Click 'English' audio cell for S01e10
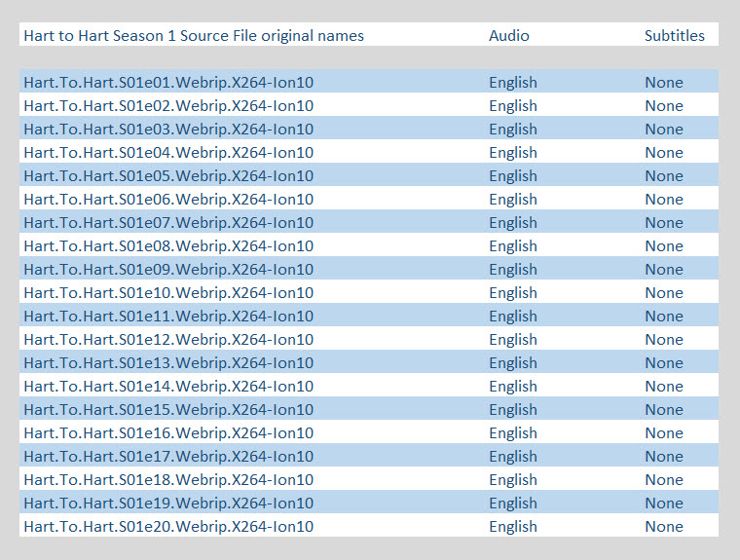Image resolution: width=740 pixels, height=560 pixels. 513,293
